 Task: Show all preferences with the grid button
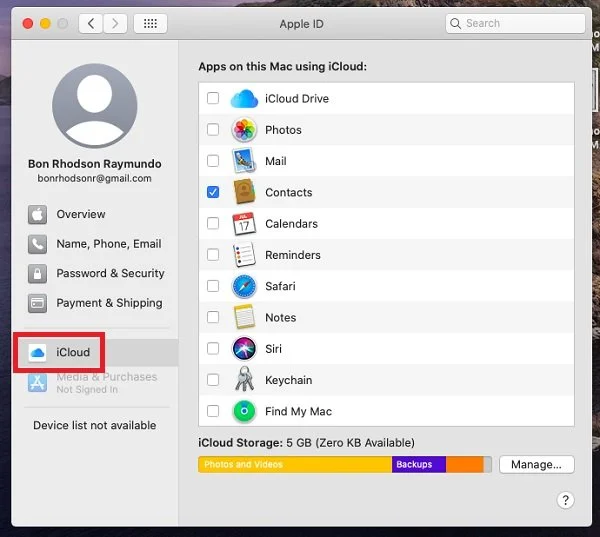pos(150,24)
